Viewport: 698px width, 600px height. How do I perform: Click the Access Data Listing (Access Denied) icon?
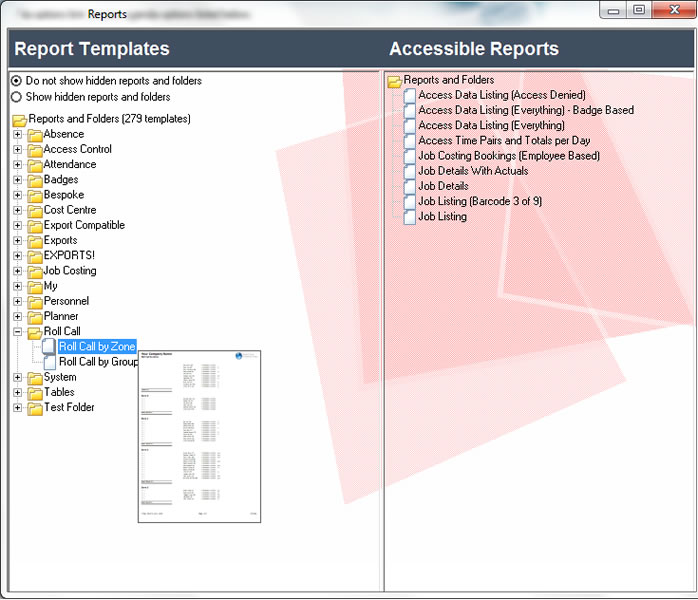410,95
